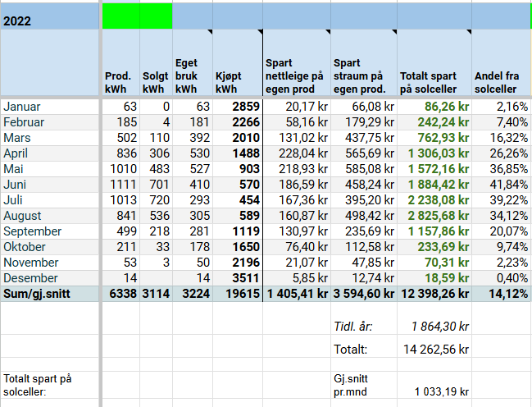Image resolution: width=532 pixels, height=407 pixels.
Task: Click Februar total saved 242,24 kr
Action: [x=443, y=122]
